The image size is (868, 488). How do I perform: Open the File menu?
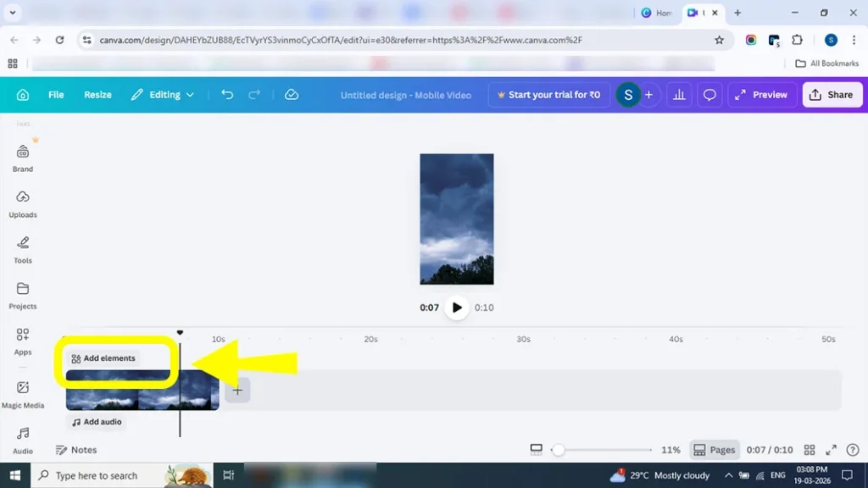[x=56, y=95]
